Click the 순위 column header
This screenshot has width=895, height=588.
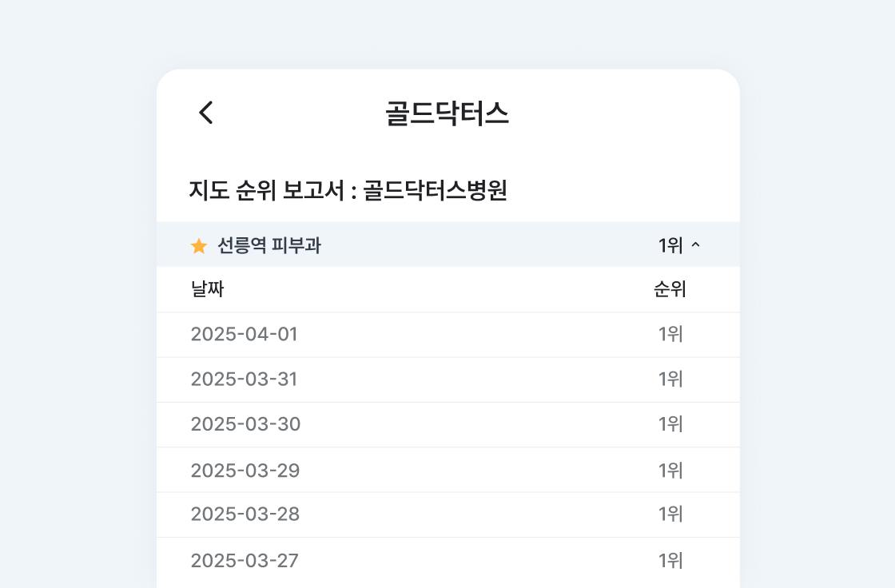click(670, 289)
